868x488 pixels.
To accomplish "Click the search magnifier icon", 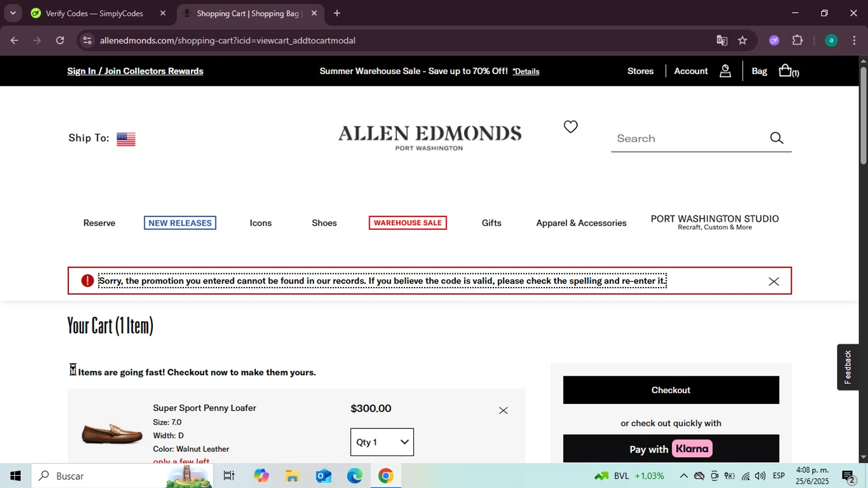I will coord(777,138).
